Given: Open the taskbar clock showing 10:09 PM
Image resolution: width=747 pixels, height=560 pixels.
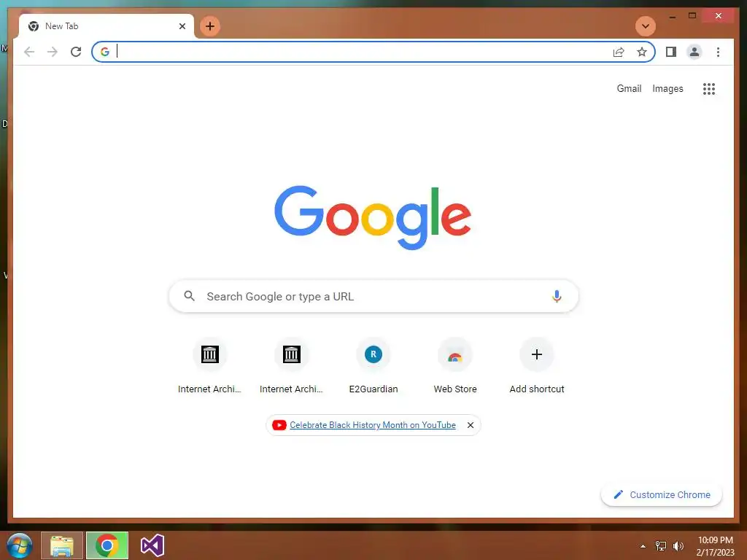Looking at the screenshot, I should tap(715, 546).
